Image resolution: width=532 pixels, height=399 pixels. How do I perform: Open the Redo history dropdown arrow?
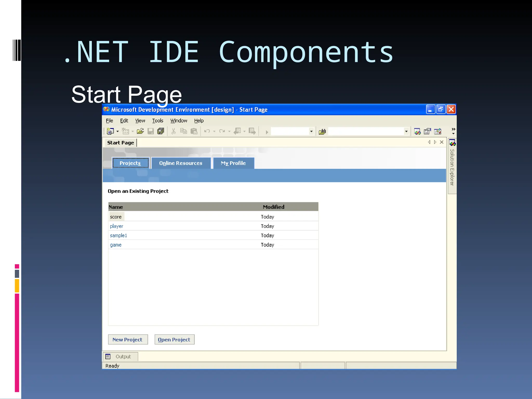coord(229,132)
